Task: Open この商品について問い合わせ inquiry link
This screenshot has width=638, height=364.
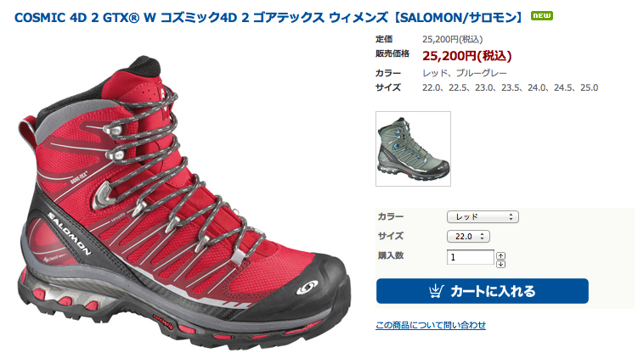Action: 431,325
